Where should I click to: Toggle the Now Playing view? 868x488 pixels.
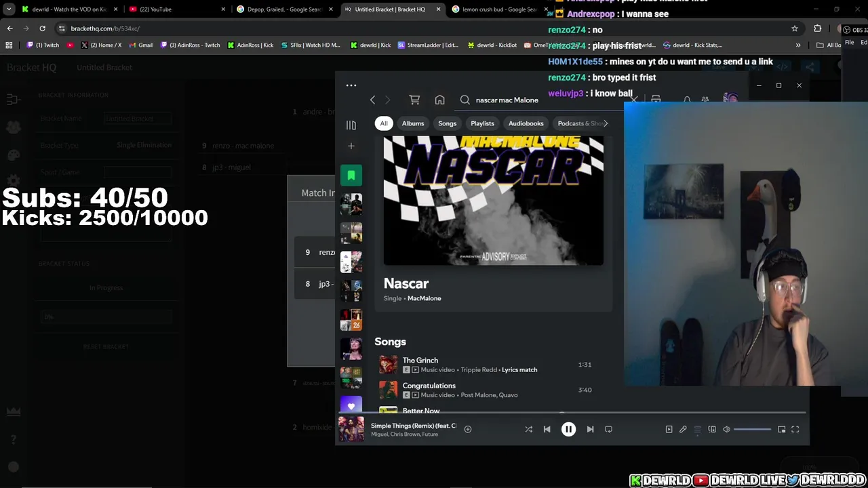(669, 429)
